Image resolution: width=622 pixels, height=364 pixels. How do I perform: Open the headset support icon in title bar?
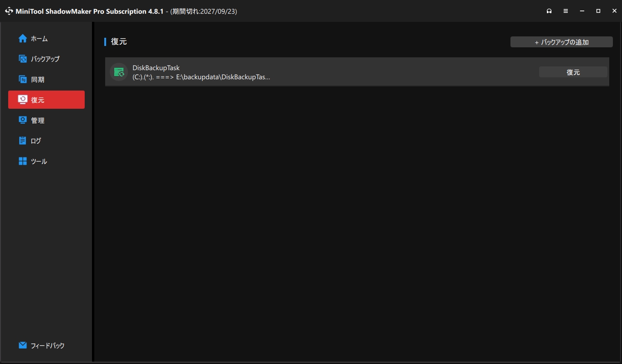(x=549, y=11)
